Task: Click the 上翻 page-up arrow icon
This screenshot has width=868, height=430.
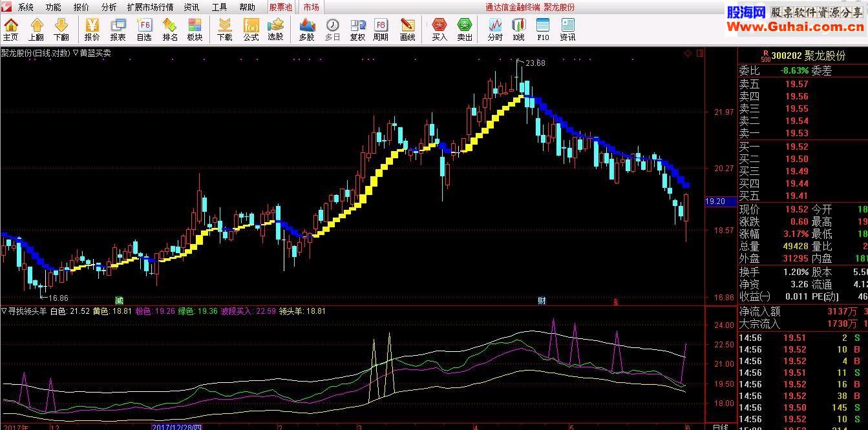Action: click(36, 30)
